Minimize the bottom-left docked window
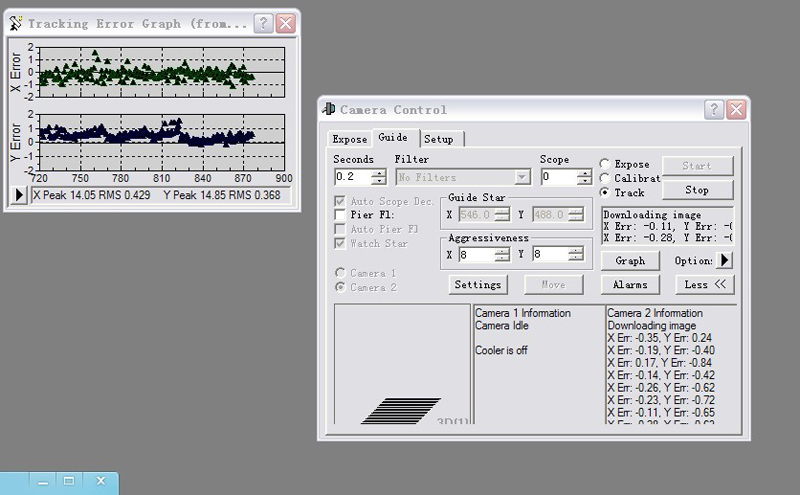Image resolution: width=800 pixels, height=495 pixels. pos(43,482)
